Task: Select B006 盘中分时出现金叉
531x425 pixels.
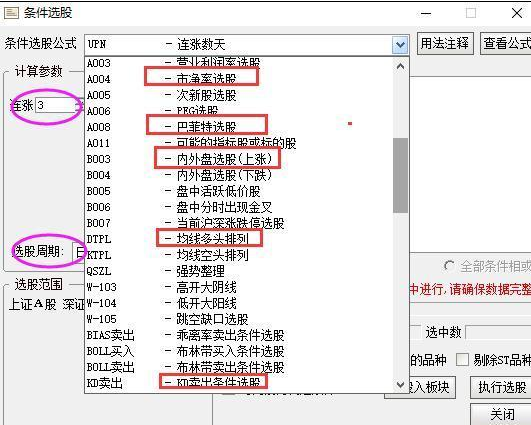Action: pyautogui.click(x=239, y=207)
